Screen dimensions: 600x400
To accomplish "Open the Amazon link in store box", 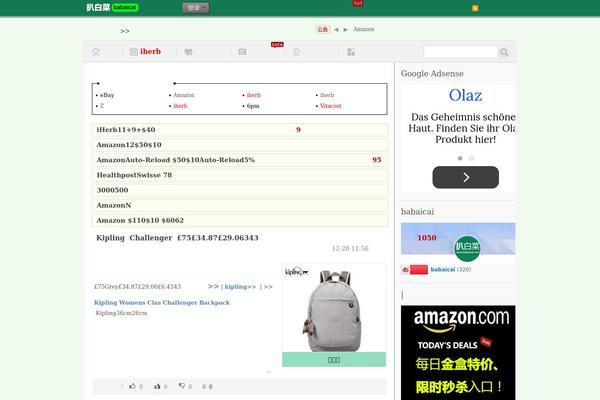I will tap(184, 95).
